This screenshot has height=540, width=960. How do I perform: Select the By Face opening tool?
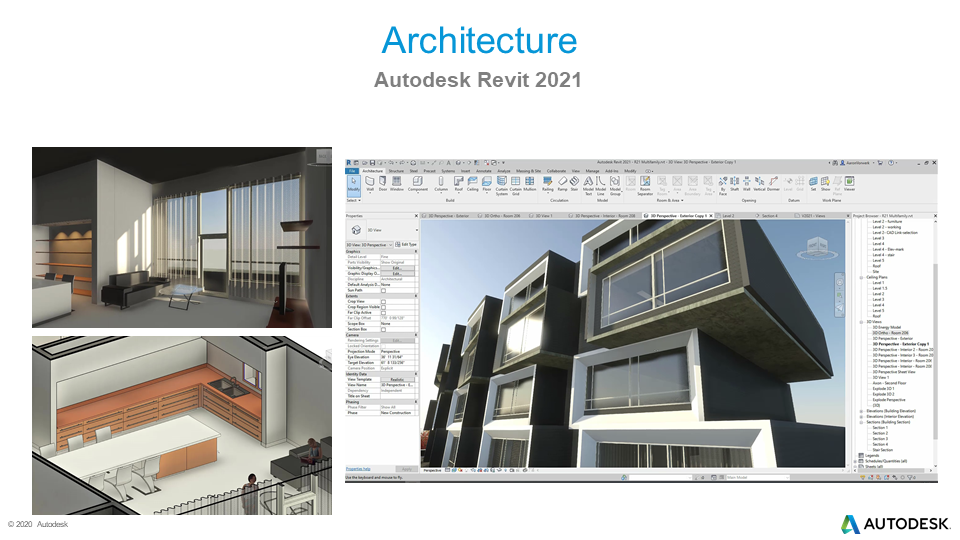(x=723, y=186)
